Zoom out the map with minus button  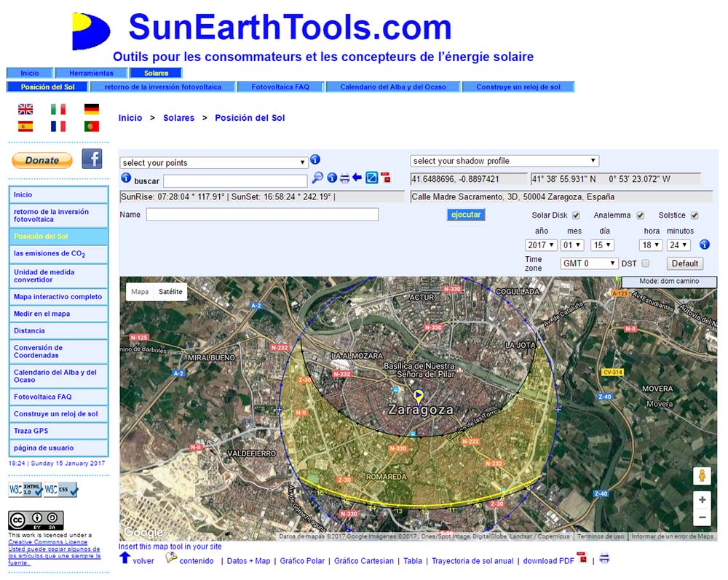pyautogui.click(x=702, y=517)
